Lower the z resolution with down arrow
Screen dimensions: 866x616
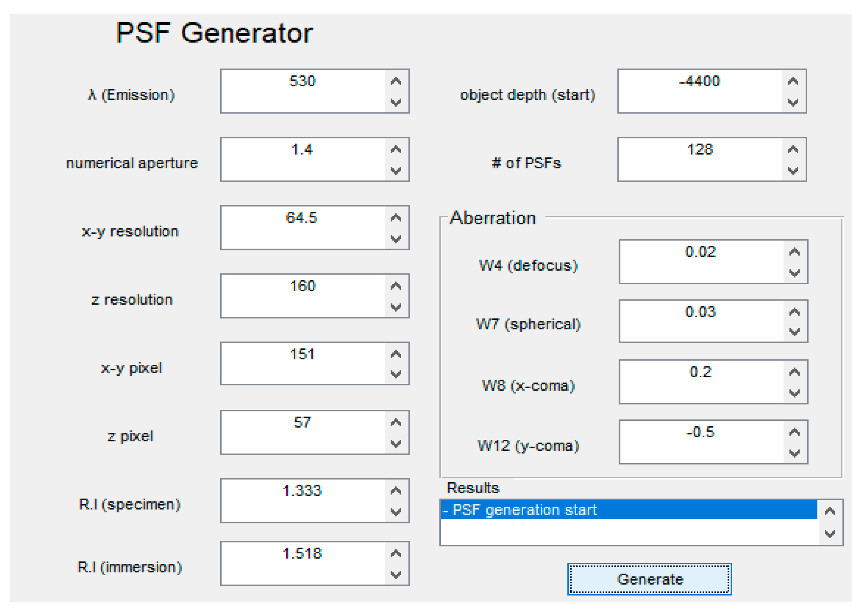tap(396, 307)
